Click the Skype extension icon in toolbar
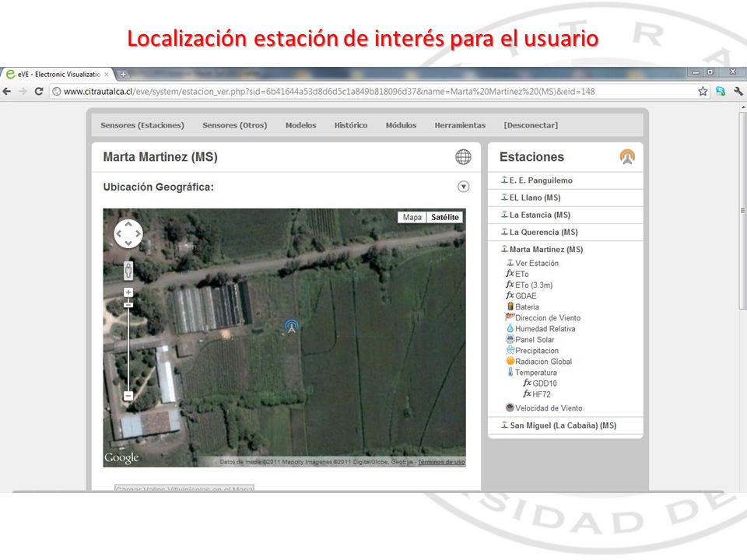Viewport: 747px width, 560px height. [721, 91]
